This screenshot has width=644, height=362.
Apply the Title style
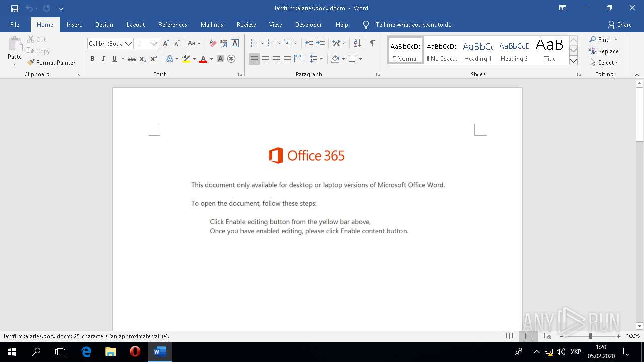pos(550,51)
